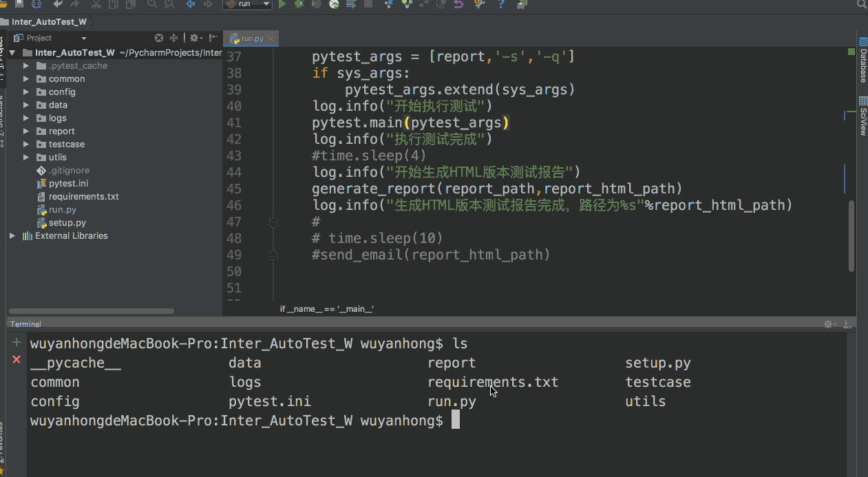
Task: Click in terminal at the command prompt cursor
Action: tap(456, 421)
